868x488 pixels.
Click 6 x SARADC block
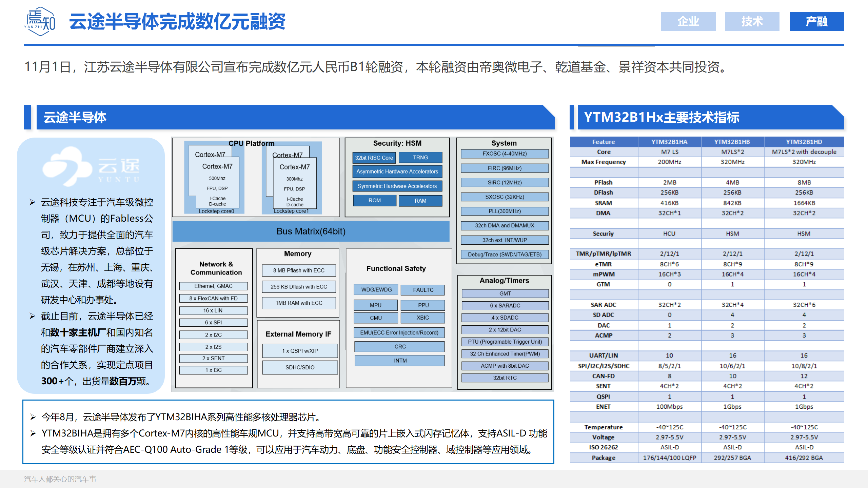coord(505,306)
